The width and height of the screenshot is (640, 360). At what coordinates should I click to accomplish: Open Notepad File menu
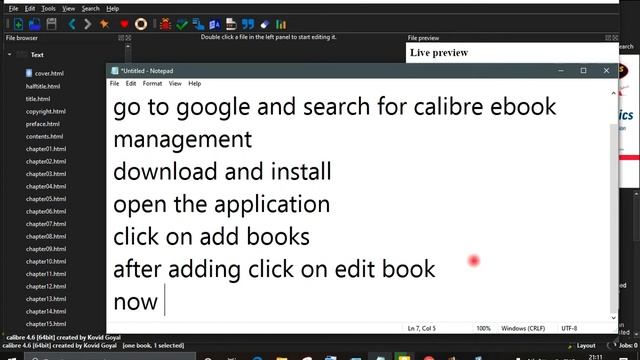point(114,83)
